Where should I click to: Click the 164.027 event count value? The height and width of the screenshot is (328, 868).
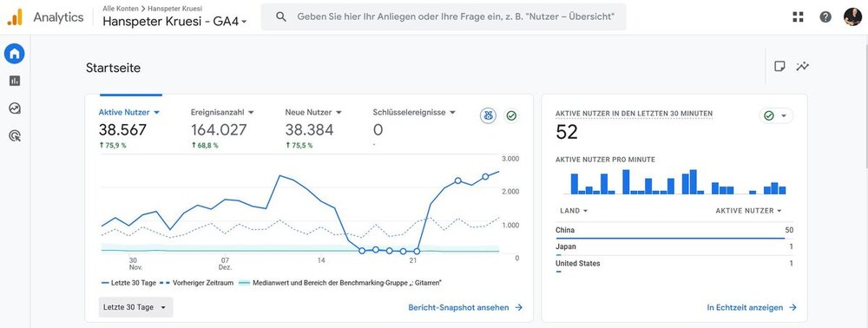click(219, 130)
